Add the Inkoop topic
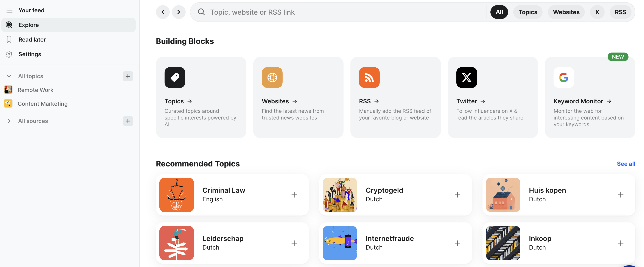Screen dimensions: 644x267 [621, 243]
